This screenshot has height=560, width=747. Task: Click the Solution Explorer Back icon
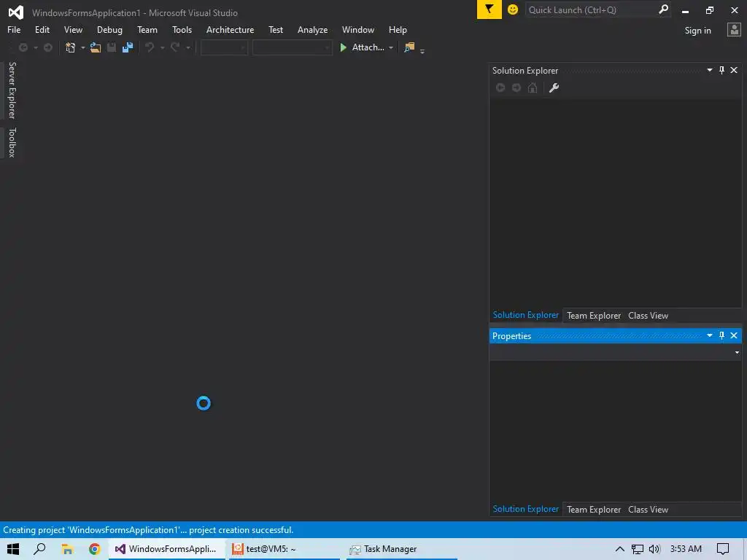point(500,87)
